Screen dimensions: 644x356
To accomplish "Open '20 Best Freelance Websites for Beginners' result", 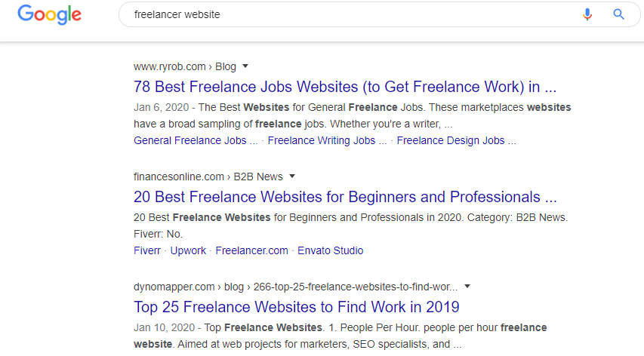I will click(x=344, y=198).
